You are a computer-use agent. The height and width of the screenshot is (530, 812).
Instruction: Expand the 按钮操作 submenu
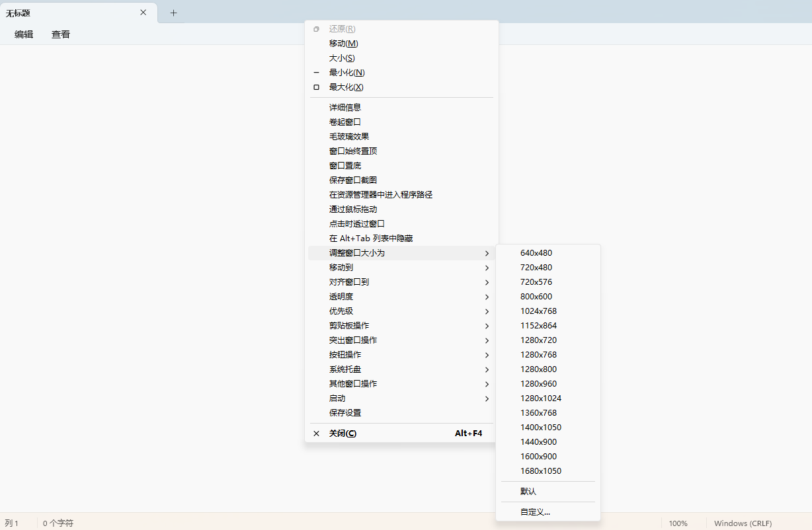point(401,354)
